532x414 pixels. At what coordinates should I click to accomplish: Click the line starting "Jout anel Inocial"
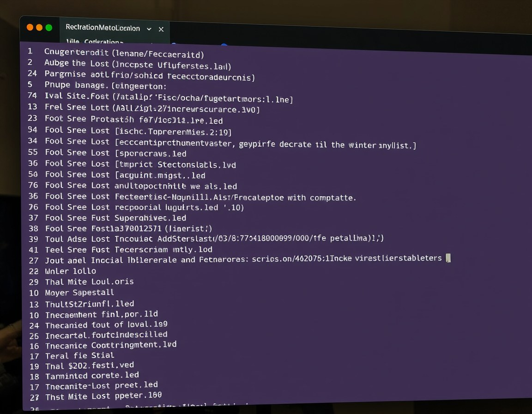243,259
